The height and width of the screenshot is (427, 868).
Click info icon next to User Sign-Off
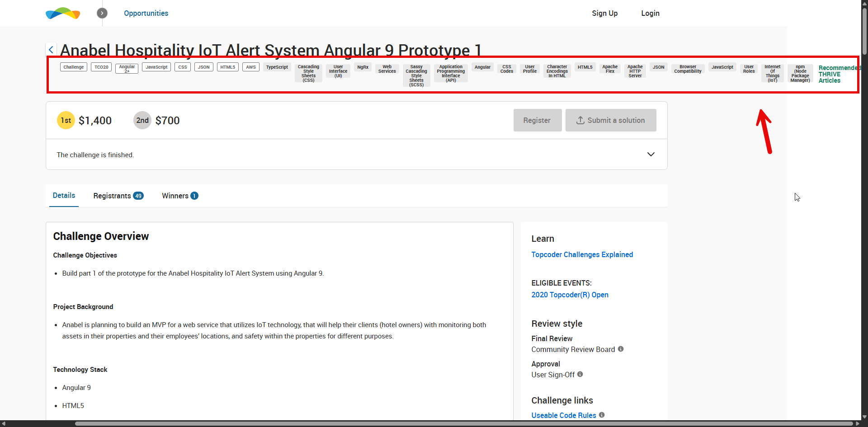coord(580,374)
